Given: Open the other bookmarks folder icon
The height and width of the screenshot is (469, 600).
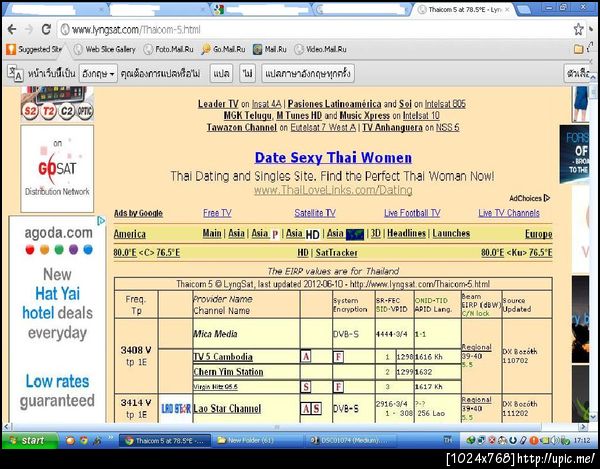Looking at the screenshot, I should coord(579,49).
